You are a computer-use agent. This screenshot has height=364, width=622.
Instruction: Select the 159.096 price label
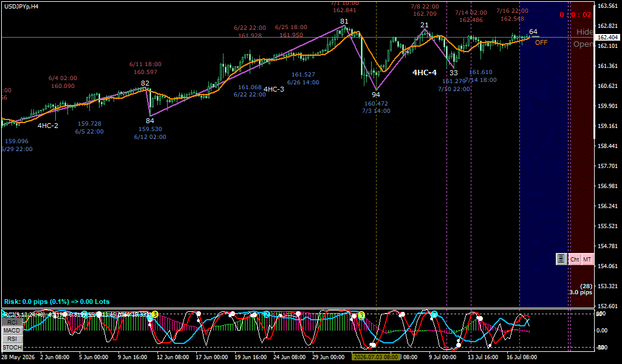tap(16, 141)
